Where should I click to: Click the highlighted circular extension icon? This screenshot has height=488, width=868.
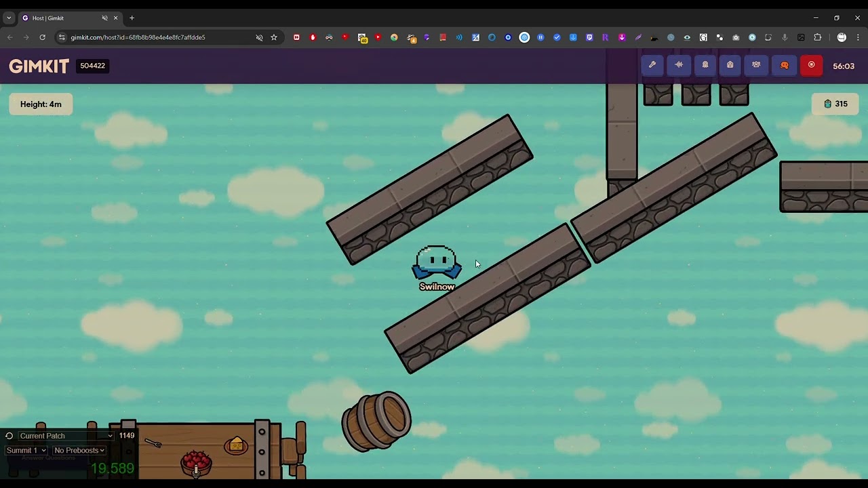(x=524, y=37)
